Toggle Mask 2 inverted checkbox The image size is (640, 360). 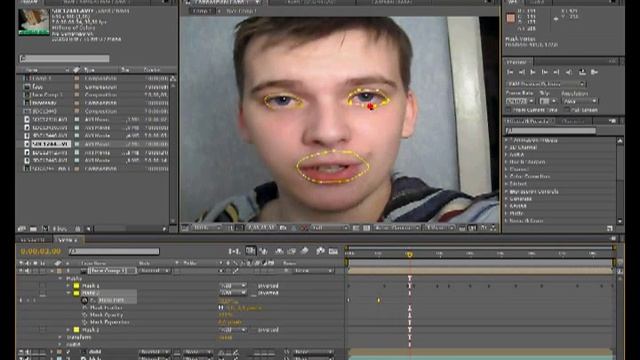[x=253, y=293]
